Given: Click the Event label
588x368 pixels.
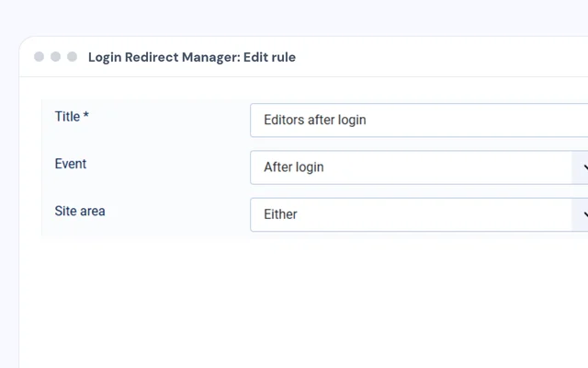Looking at the screenshot, I should (x=71, y=164).
